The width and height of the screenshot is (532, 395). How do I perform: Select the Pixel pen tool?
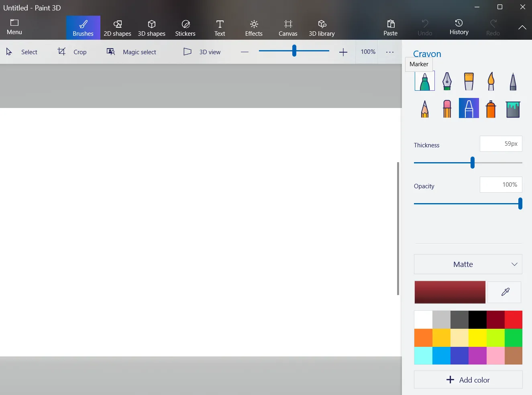(x=513, y=81)
